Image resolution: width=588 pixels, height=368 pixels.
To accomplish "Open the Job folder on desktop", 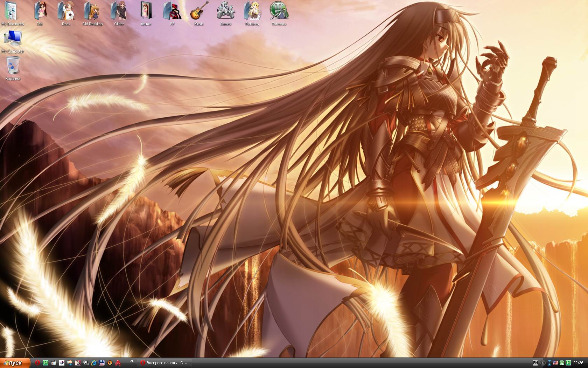I will [x=40, y=13].
